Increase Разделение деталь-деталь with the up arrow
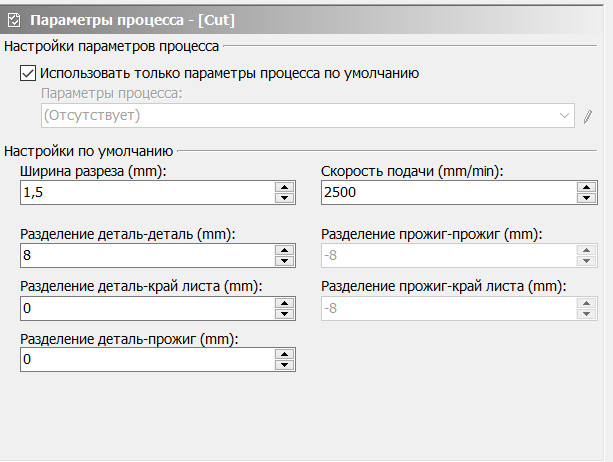The height and width of the screenshot is (462, 613). click(x=284, y=250)
